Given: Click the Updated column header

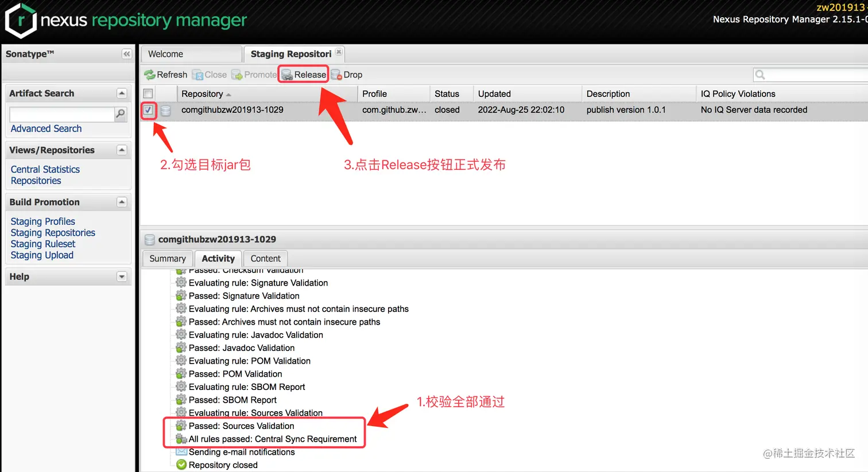Looking at the screenshot, I should point(528,93).
